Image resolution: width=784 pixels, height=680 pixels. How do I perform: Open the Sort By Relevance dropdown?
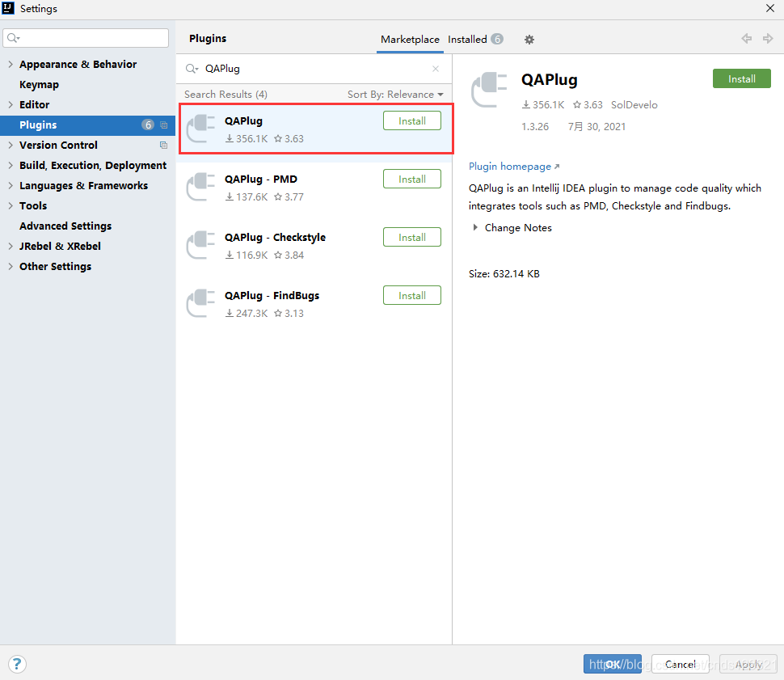pyautogui.click(x=395, y=95)
